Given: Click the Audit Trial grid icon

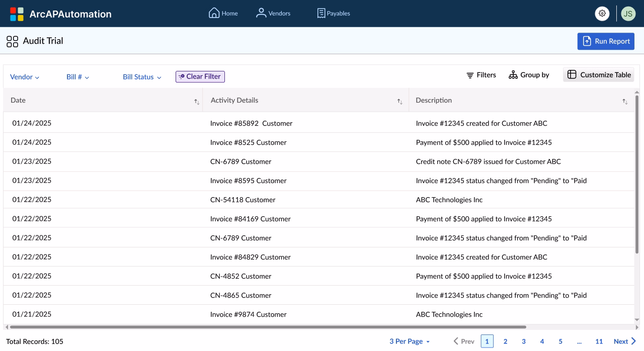Looking at the screenshot, I should click(x=13, y=41).
